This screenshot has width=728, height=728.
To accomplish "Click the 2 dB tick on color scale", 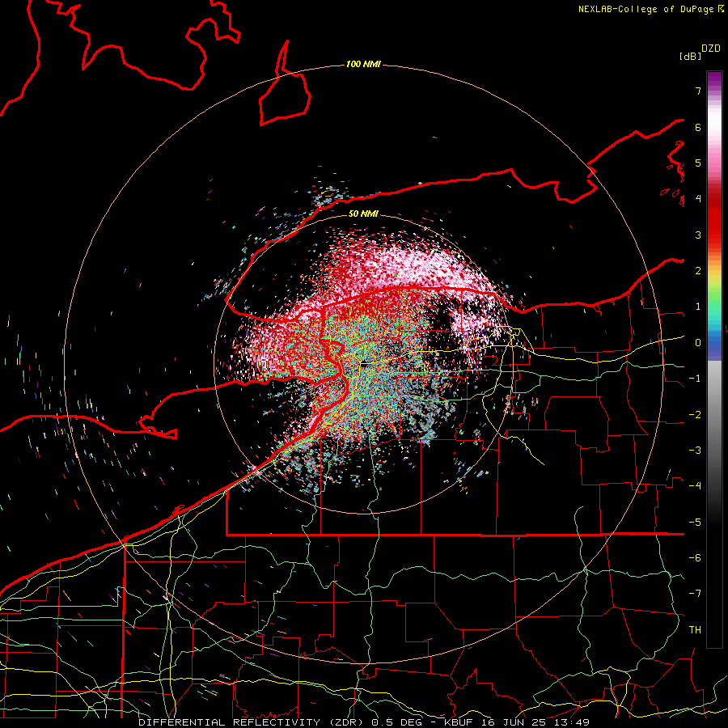I will coord(698,271).
